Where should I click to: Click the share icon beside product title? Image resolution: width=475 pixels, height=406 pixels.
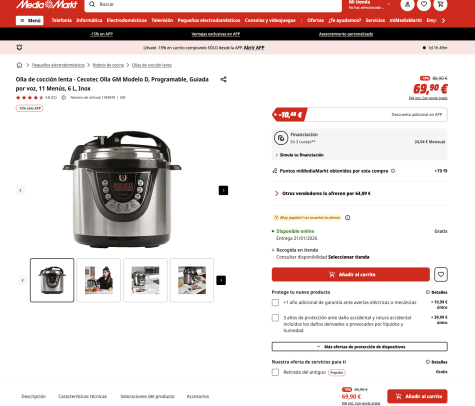(x=223, y=79)
